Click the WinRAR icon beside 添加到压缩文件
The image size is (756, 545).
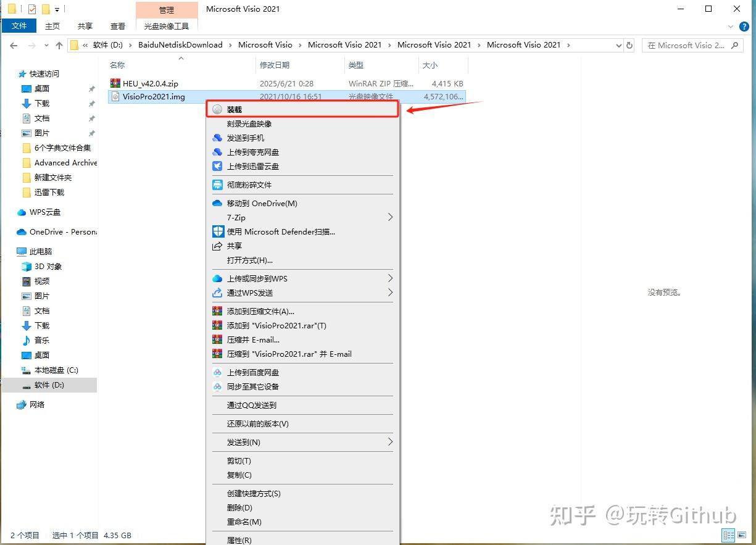click(217, 311)
